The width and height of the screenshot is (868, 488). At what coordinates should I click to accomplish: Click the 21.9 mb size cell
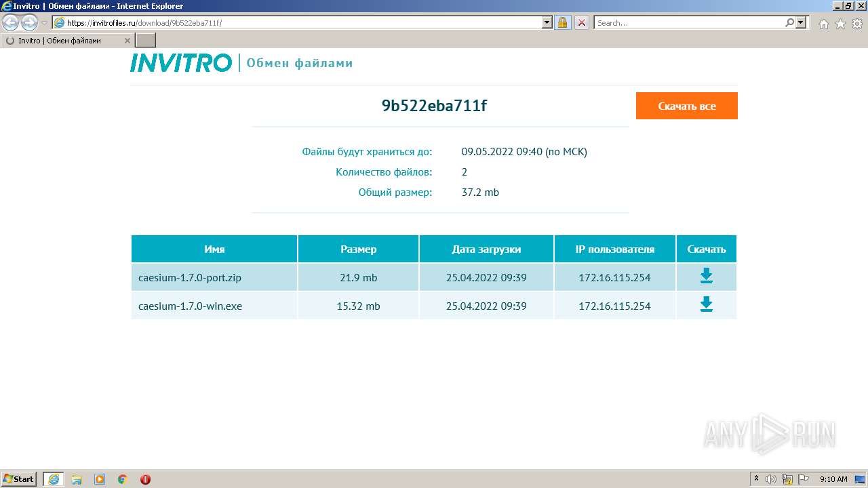[x=358, y=277]
